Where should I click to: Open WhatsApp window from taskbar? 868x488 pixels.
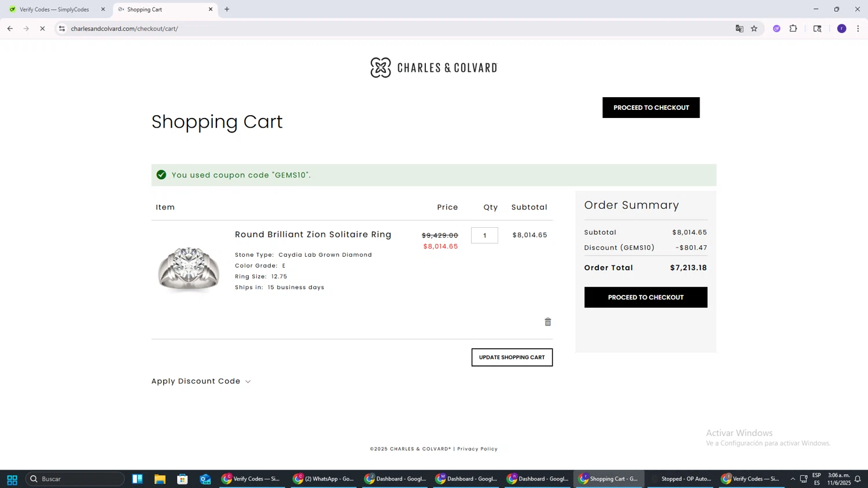pyautogui.click(x=323, y=479)
